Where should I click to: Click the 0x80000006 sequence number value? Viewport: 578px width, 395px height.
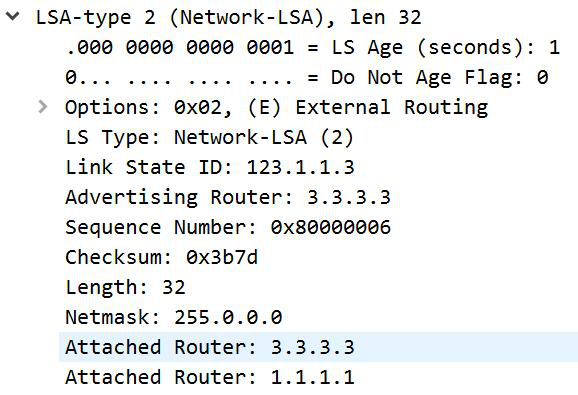331,227
